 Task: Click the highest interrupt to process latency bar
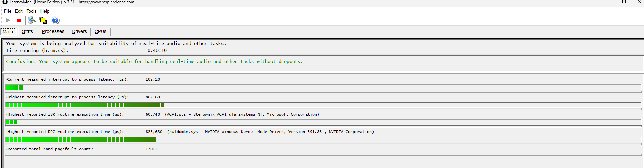point(85,105)
